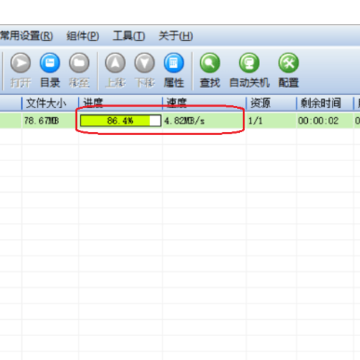The width and height of the screenshot is (360, 360).
Task: Open the 常用设置(R) menu
Action: pos(26,36)
